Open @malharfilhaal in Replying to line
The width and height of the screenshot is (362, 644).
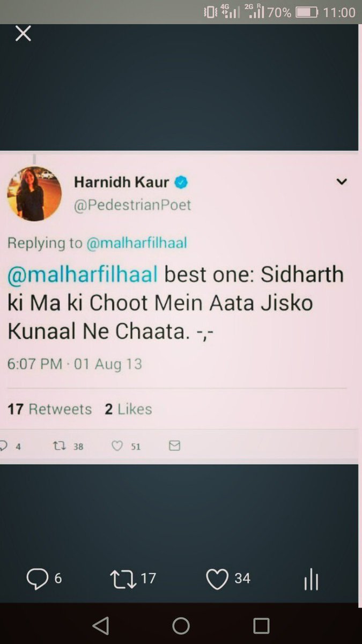tap(137, 243)
